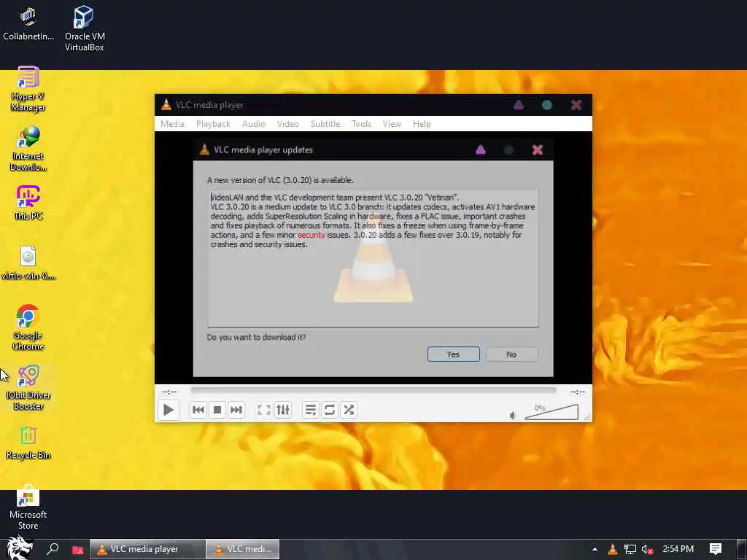Image resolution: width=747 pixels, height=560 pixels.
Task: Skip to next media in VLC
Action: tap(236, 410)
